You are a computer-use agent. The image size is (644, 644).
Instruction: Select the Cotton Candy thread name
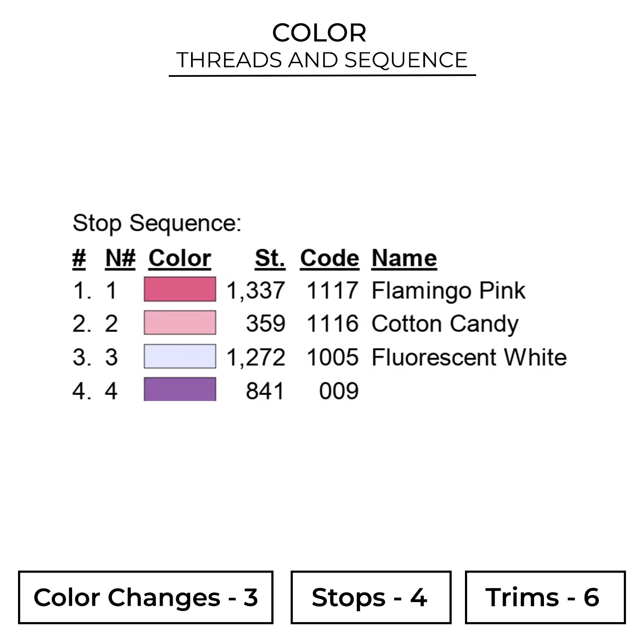(x=445, y=324)
